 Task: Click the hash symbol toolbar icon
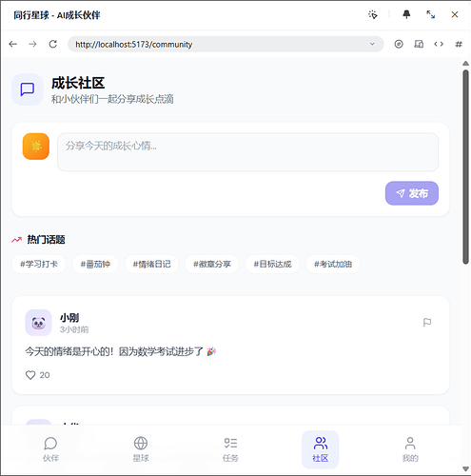click(459, 44)
